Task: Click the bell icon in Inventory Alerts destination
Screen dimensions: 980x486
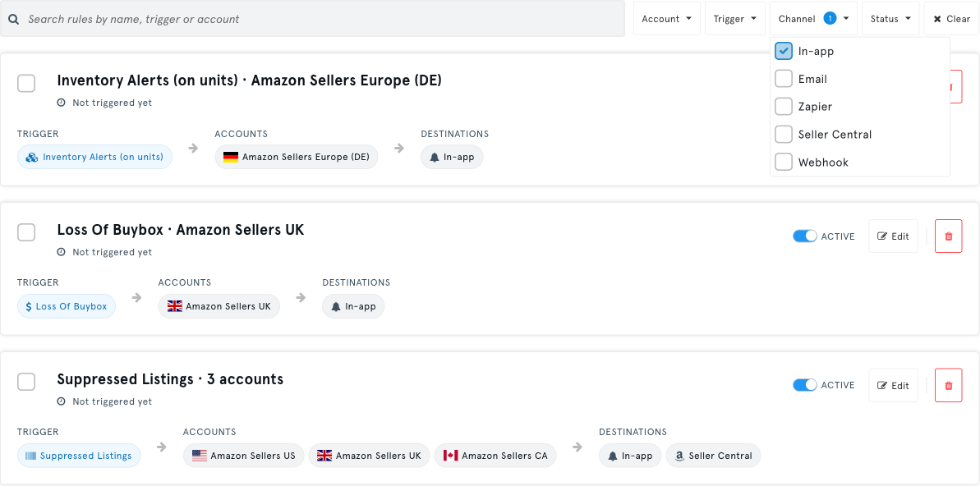Action: pos(435,158)
